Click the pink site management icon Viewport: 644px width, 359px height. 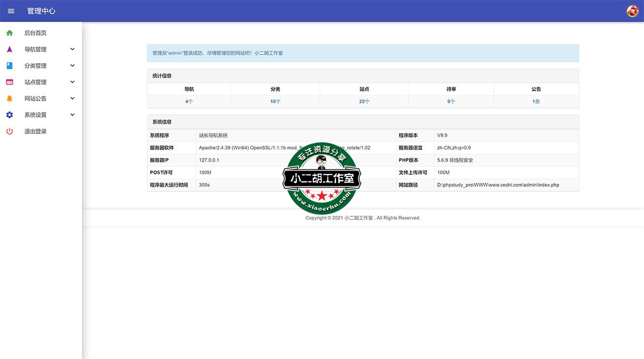9,82
